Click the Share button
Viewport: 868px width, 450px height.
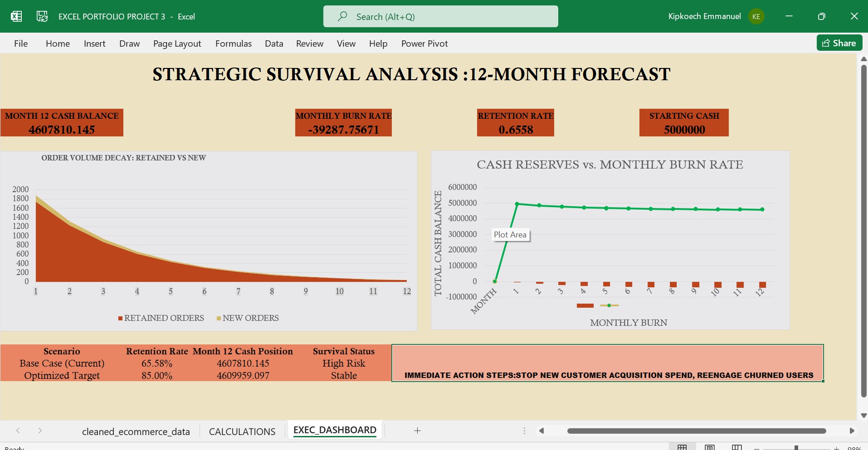coord(839,43)
